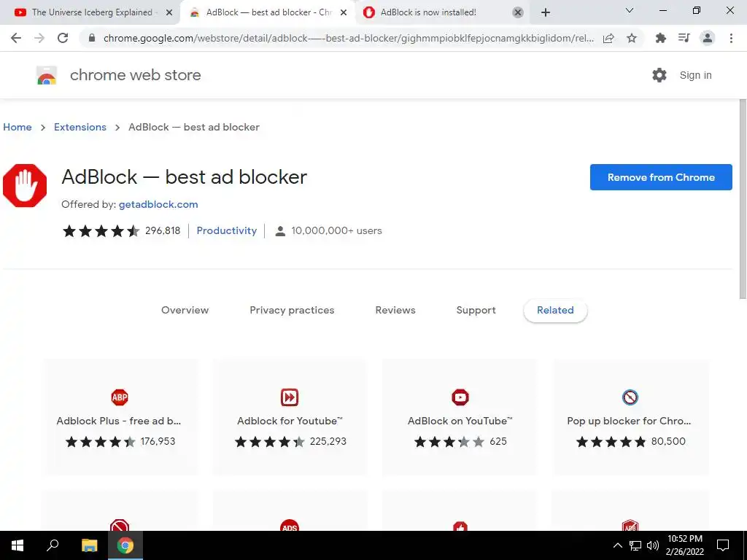Click the address bar URL

tap(348, 38)
